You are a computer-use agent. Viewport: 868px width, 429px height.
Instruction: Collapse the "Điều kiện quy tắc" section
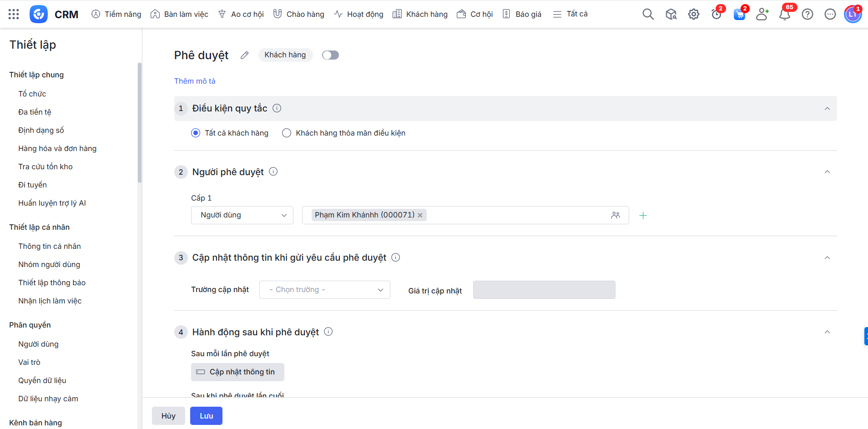point(827,108)
